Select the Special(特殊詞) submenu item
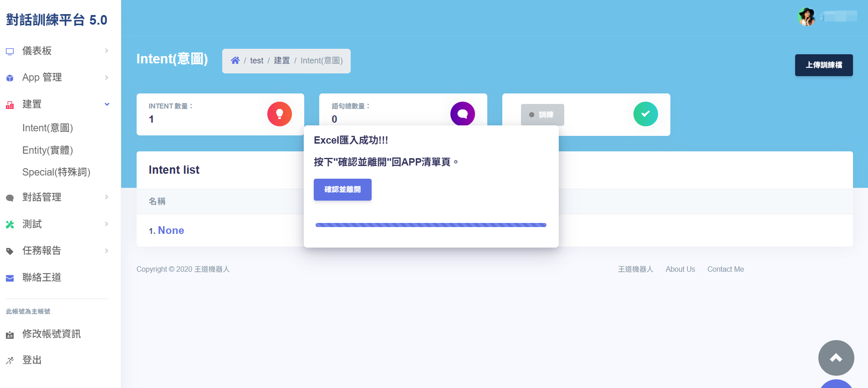The width and height of the screenshot is (868, 388). (x=56, y=172)
